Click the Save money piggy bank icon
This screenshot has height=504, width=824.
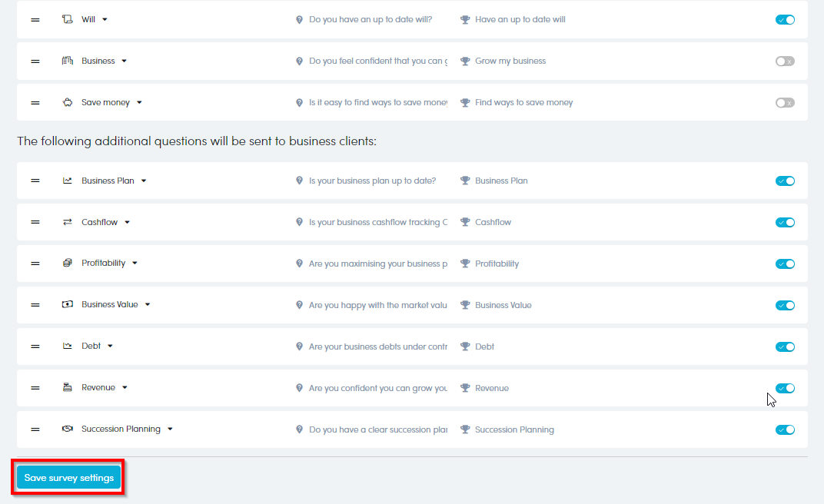(x=68, y=102)
